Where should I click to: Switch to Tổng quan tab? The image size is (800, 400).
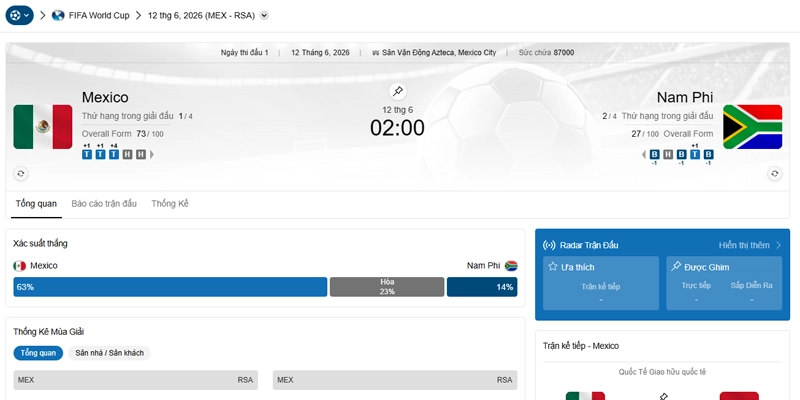(36, 204)
